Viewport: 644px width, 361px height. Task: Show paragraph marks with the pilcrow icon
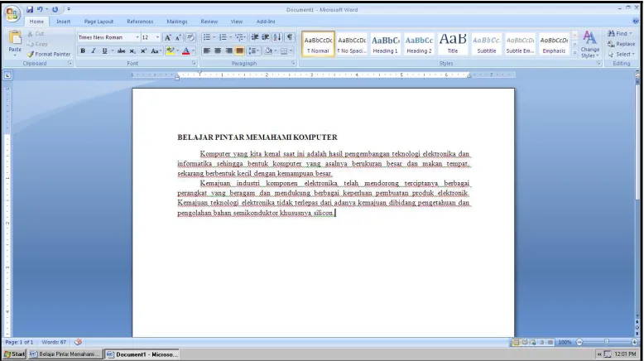point(290,37)
